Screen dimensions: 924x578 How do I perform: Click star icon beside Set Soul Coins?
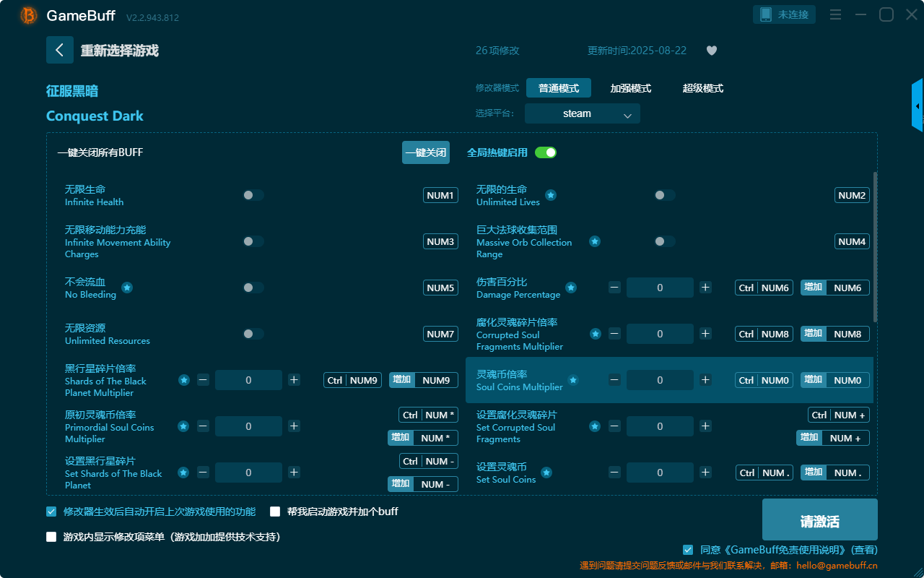coord(546,473)
